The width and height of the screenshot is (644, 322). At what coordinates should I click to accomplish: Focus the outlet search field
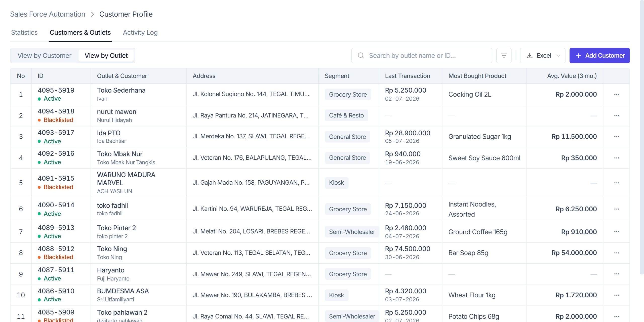(422, 56)
